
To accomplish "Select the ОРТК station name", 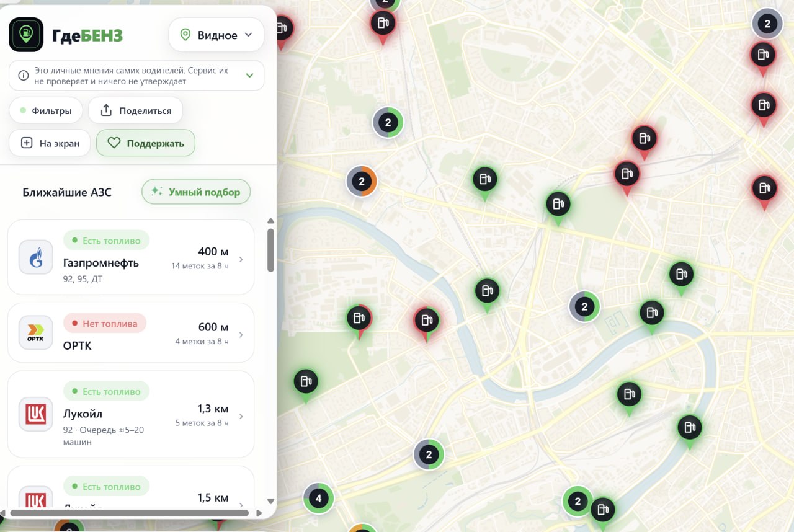I will (78, 345).
